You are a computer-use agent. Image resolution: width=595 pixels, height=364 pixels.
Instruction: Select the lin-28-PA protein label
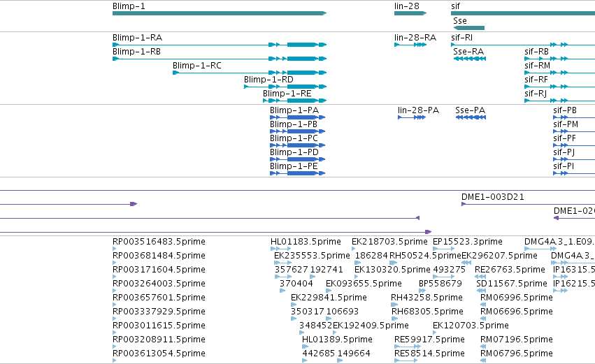pos(418,110)
